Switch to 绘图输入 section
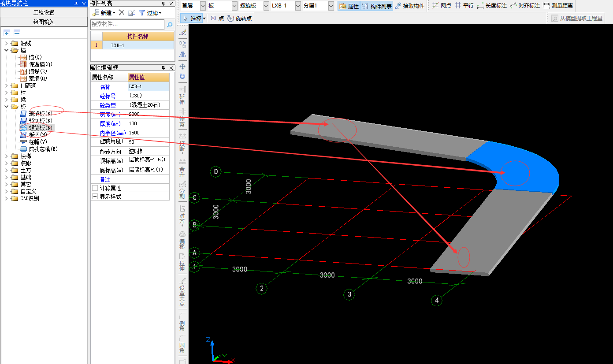The height and width of the screenshot is (364, 613). pos(44,22)
